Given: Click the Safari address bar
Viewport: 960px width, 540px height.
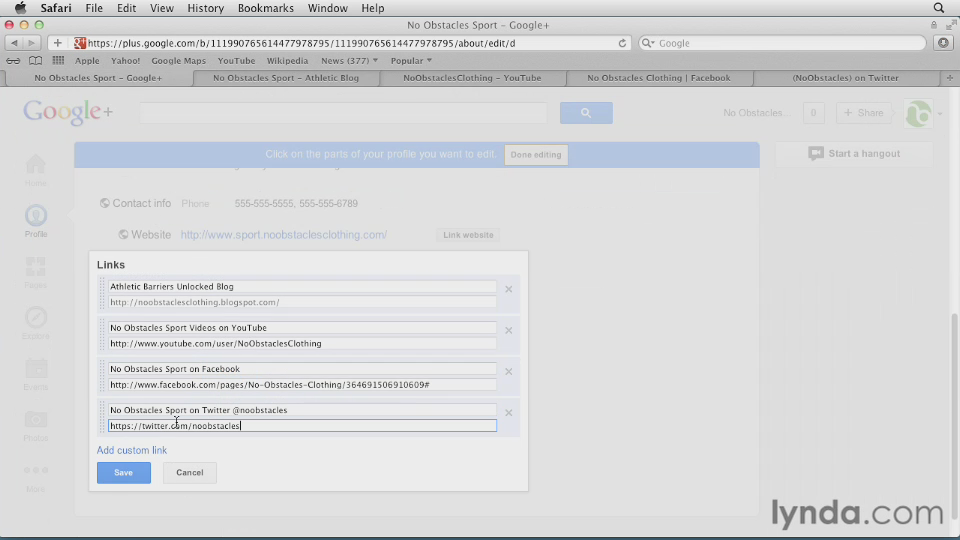Looking at the screenshot, I should pos(350,43).
